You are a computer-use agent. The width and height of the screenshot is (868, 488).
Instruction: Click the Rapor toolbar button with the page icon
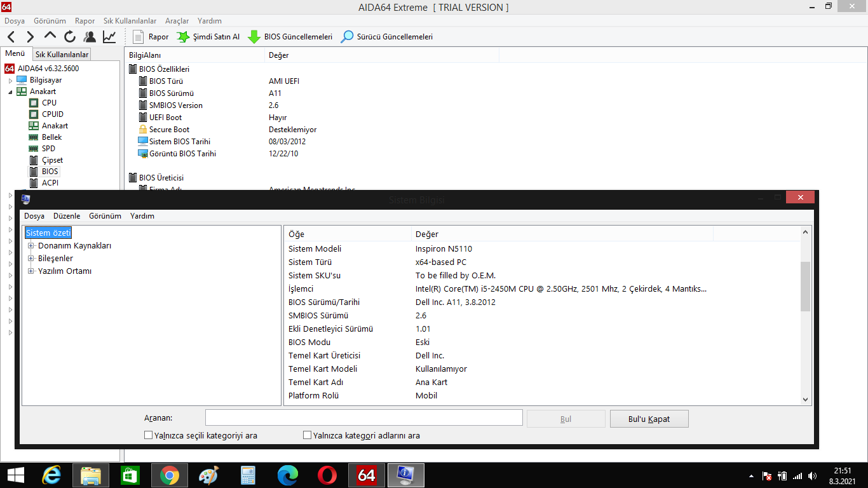[x=151, y=37]
